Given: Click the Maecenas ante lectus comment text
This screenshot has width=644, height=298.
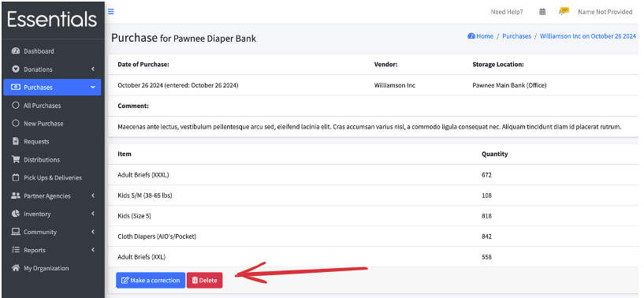Looking at the screenshot, I should 369,127.
